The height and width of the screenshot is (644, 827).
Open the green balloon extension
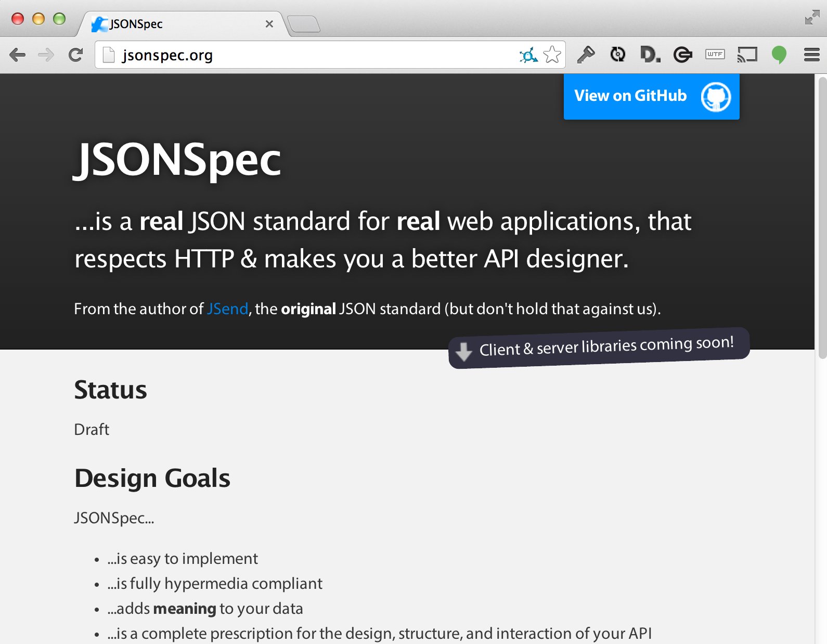[779, 55]
